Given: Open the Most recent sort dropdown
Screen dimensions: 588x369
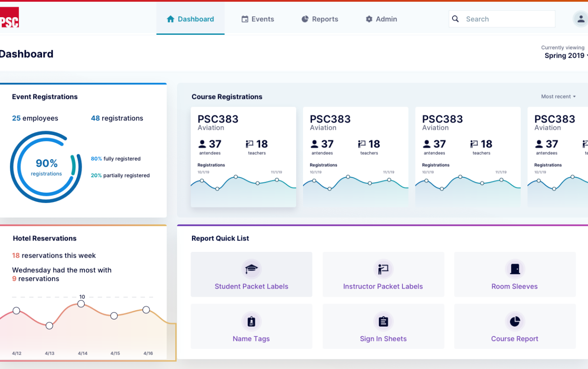Looking at the screenshot, I should (x=559, y=96).
